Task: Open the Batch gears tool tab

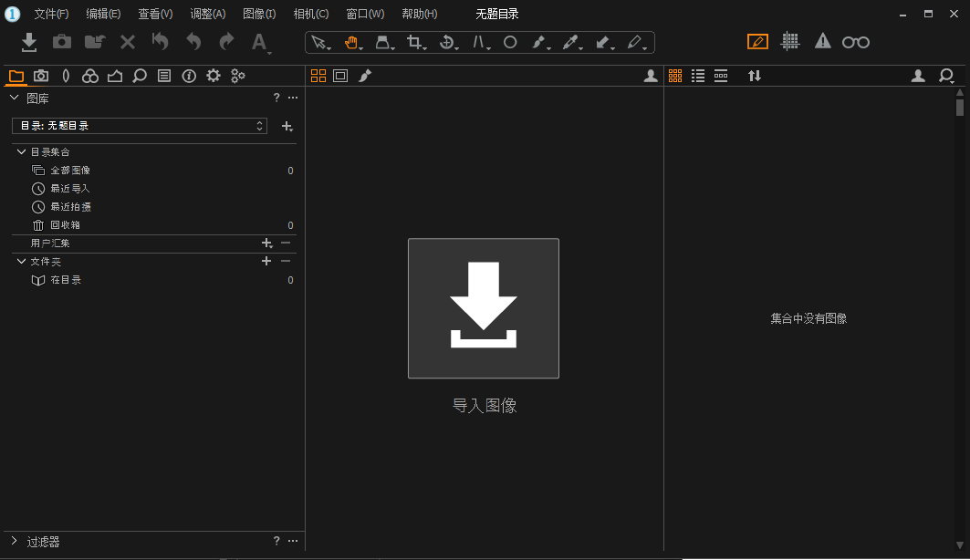Action: (x=238, y=76)
